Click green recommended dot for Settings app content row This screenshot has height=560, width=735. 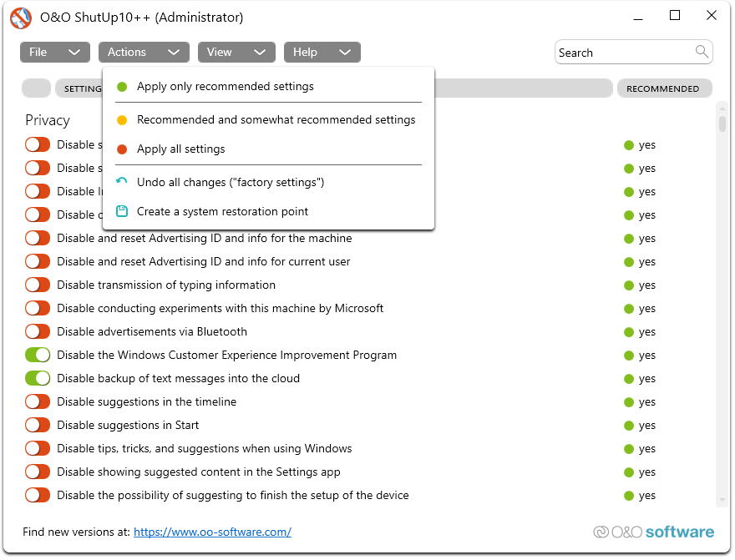(x=629, y=473)
